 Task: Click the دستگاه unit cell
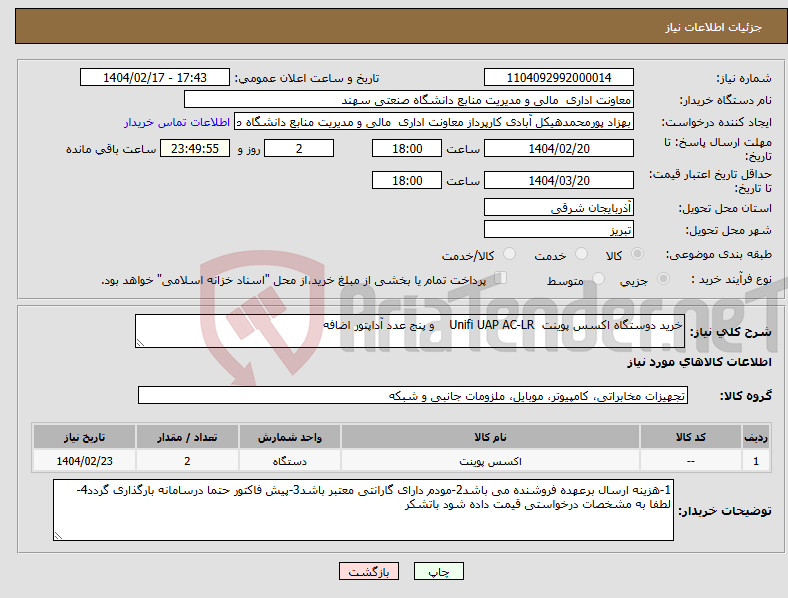(x=290, y=460)
